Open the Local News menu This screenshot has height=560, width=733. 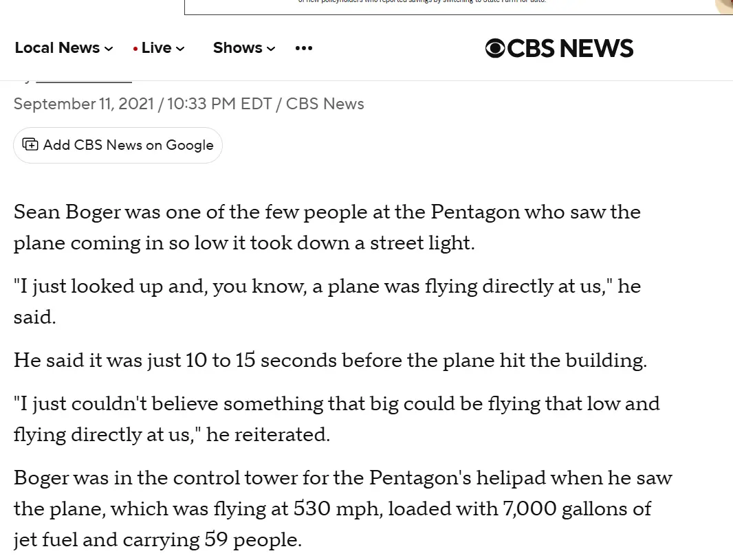(57, 48)
